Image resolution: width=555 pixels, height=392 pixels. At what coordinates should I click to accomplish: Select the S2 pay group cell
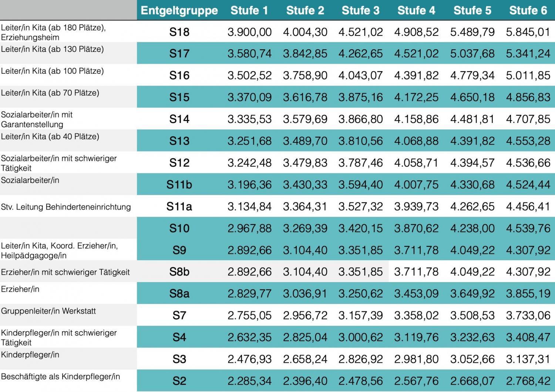(179, 381)
